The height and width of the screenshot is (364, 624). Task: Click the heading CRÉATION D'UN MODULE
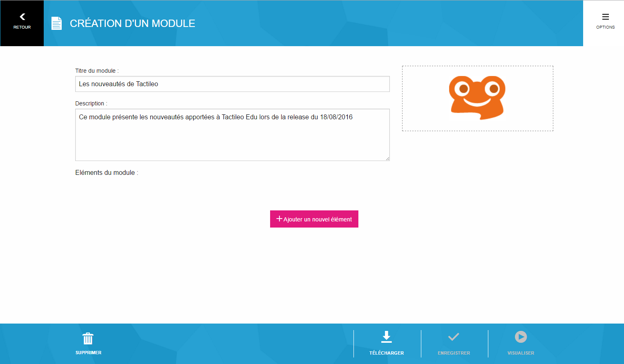click(132, 23)
